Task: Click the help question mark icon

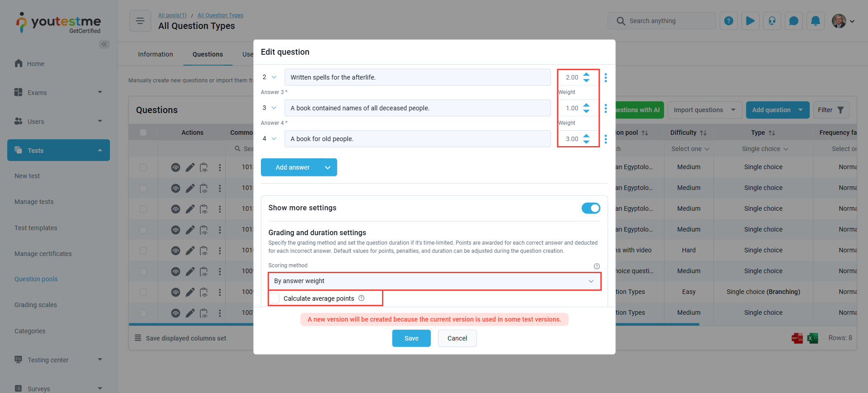Action: pyautogui.click(x=729, y=21)
